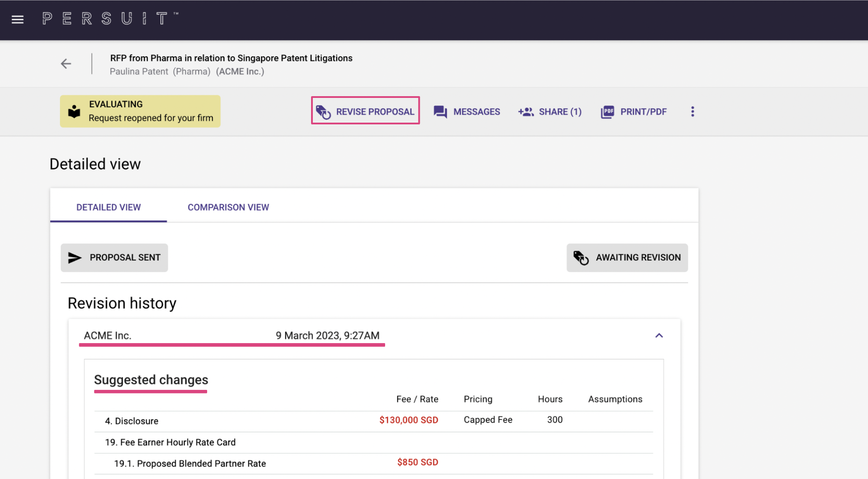
Task: Click the Paulina Patent (Pharma) subtitle
Action: point(160,71)
